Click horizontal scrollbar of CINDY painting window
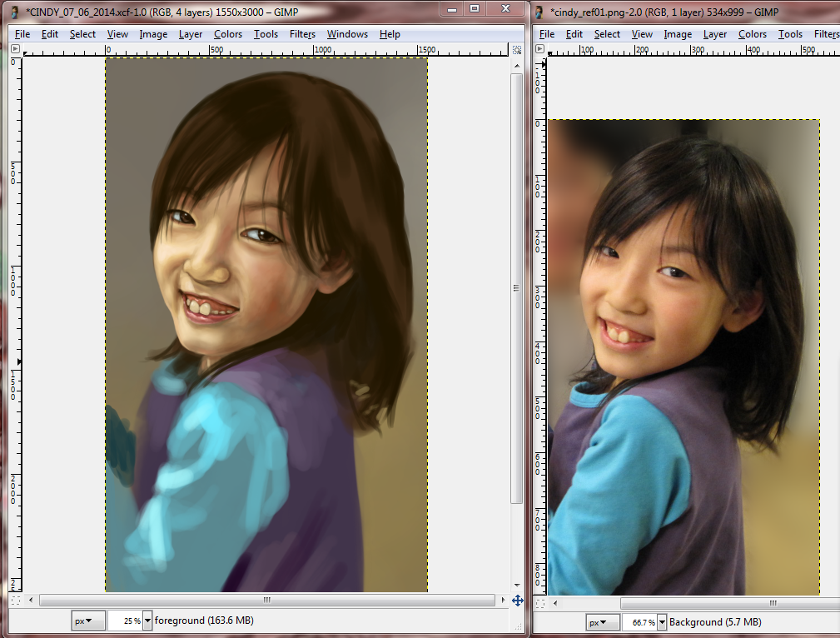Screen dimensions: 840x638 [266, 600]
